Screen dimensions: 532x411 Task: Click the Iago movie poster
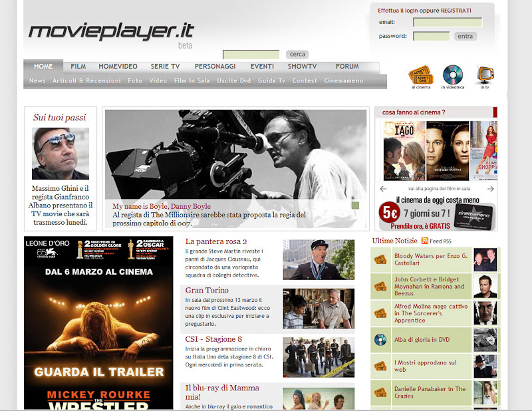tap(404, 151)
